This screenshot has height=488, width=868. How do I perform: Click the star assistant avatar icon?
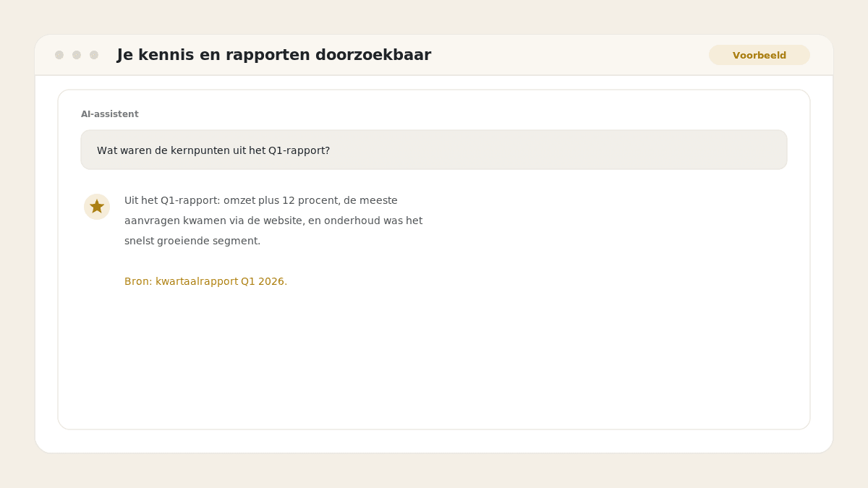[97, 207]
